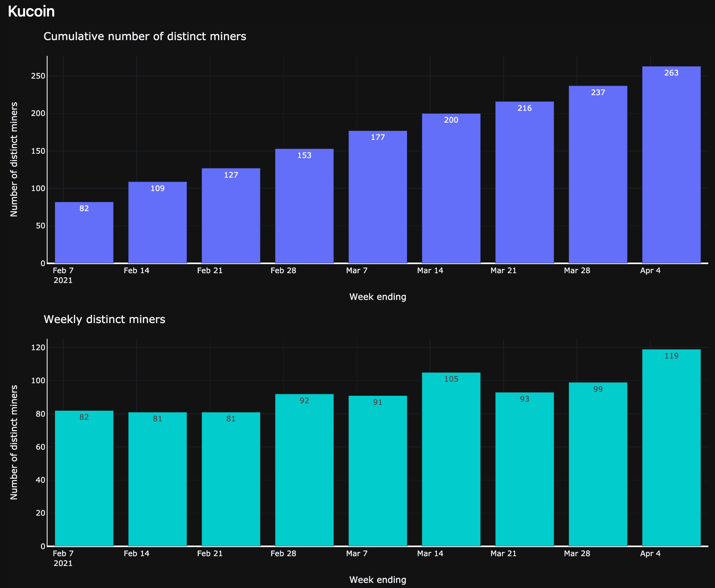Click the 150 y-axis tick on cumulative chart
The image size is (715, 588).
click(x=39, y=151)
